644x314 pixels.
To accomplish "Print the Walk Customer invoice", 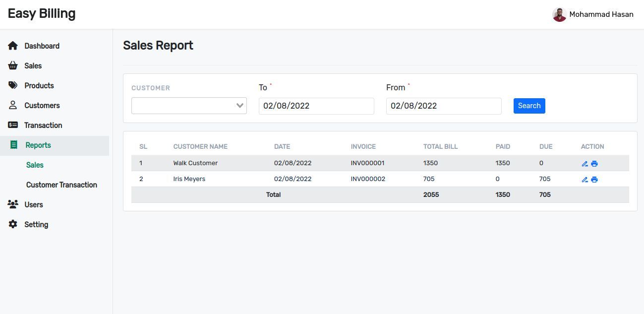I will click(594, 164).
